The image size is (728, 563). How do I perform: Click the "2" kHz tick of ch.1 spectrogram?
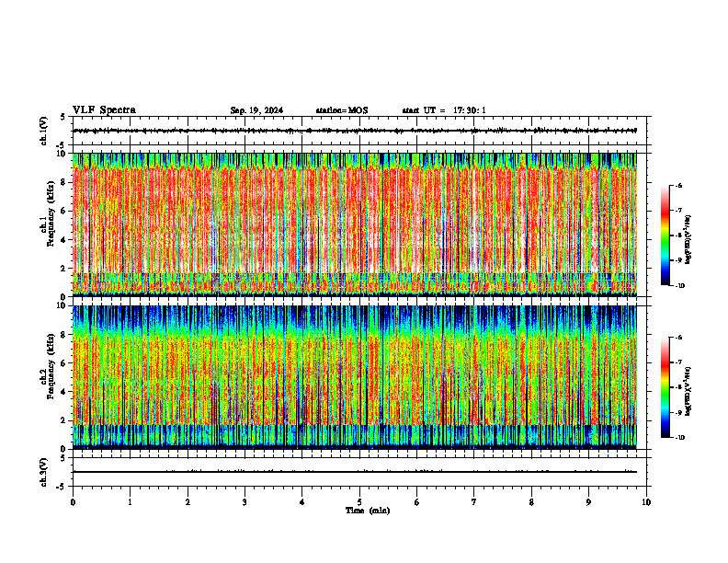point(63,268)
